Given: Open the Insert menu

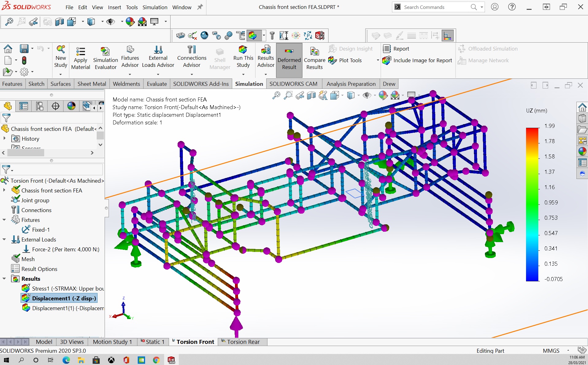Looking at the screenshot, I should coord(114,7).
